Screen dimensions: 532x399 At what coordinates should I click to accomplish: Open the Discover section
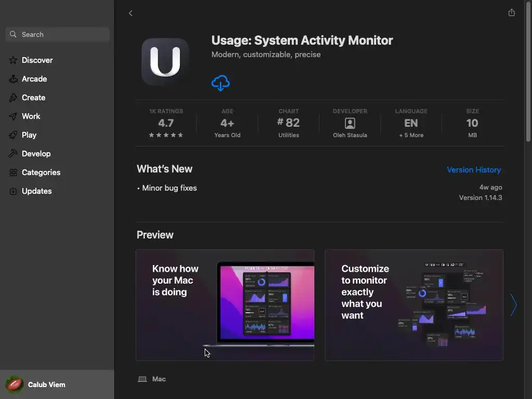click(x=37, y=60)
